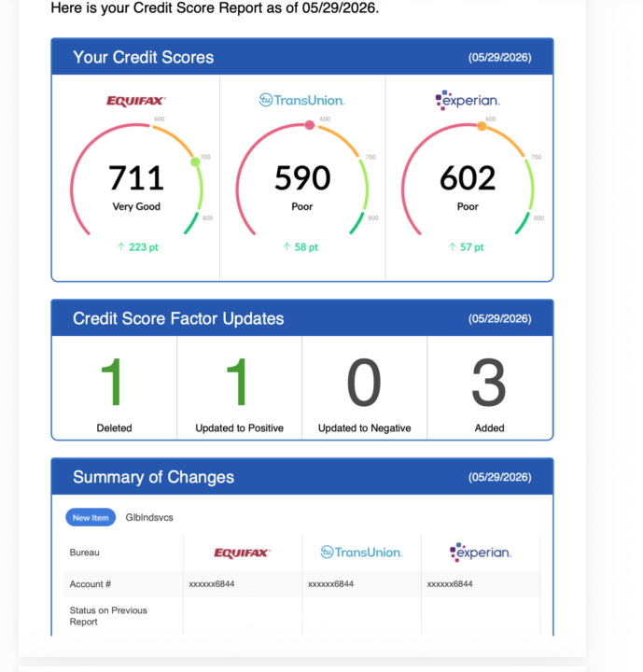Click the 58 pt increase indicator
643x672 pixels.
[301, 247]
